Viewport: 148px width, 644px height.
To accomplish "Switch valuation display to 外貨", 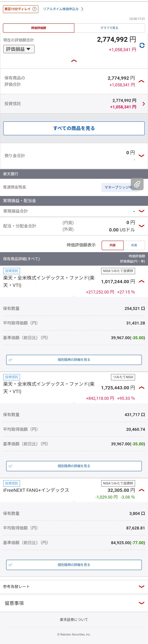I will [134, 245].
